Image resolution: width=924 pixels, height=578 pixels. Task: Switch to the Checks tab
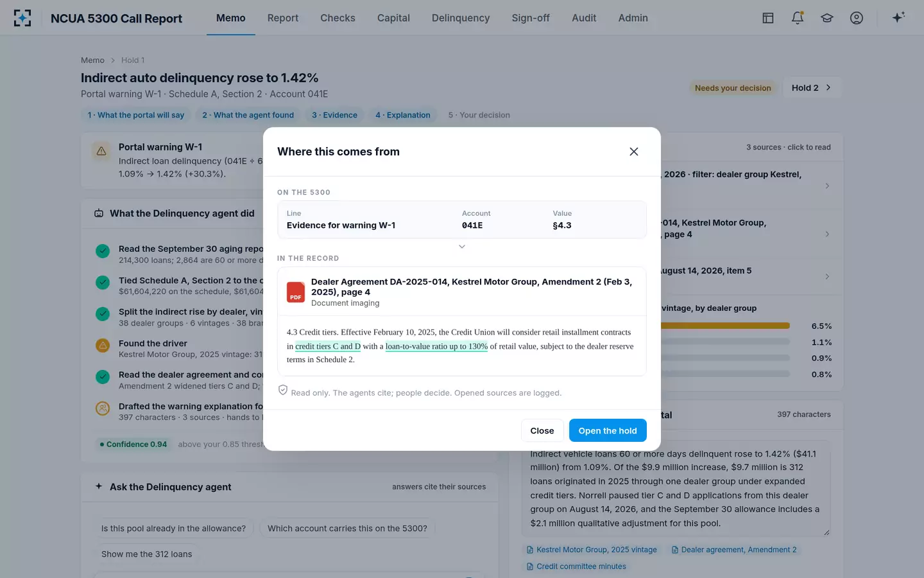[338, 18]
